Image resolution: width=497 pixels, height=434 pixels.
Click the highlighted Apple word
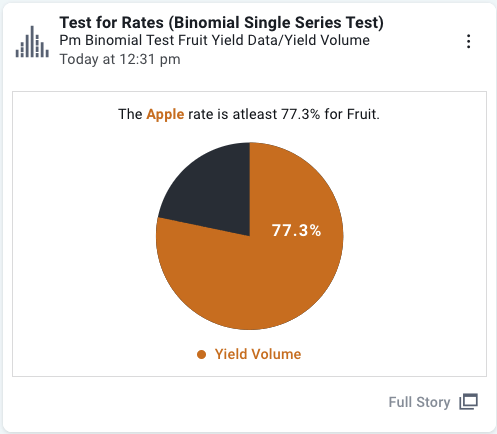(x=165, y=114)
